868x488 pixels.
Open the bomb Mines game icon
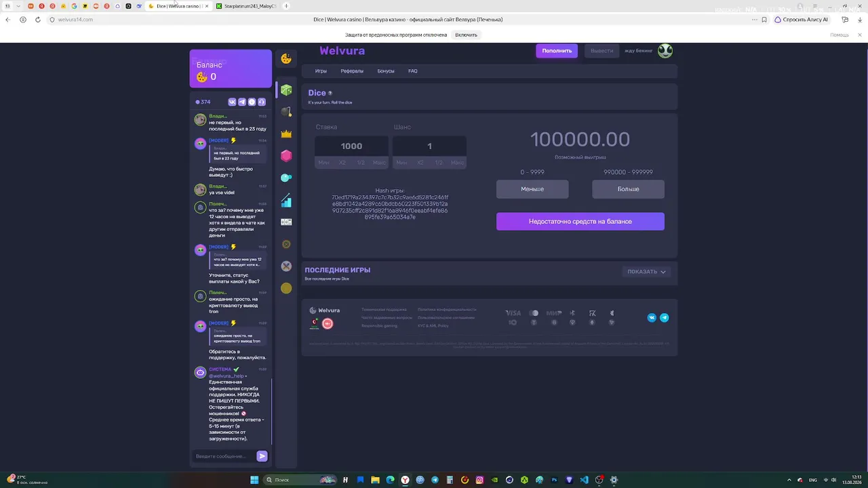point(286,112)
